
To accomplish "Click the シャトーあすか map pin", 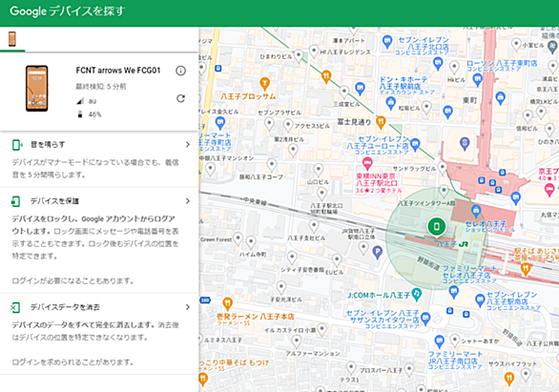I will click(x=454, y=340).
